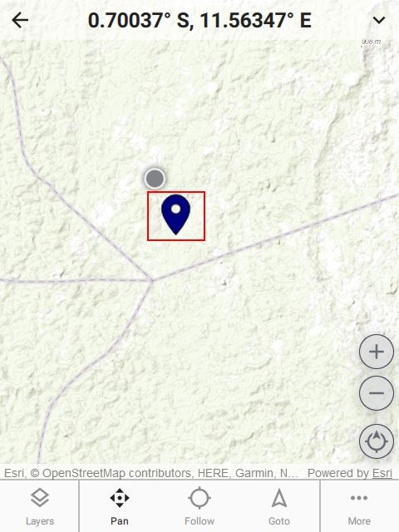Tap the 908 m scale label
Viewport: 399px width, 532px height.
click(372, 42)
